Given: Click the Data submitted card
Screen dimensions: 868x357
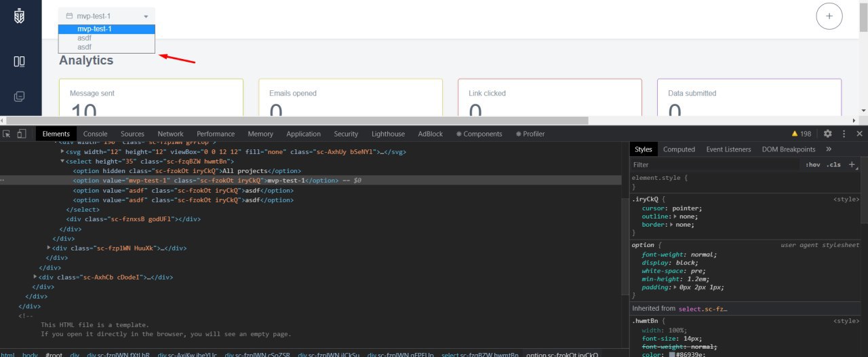Looking at the screenshot, I should pyautogui.click(x=749, y=97).
